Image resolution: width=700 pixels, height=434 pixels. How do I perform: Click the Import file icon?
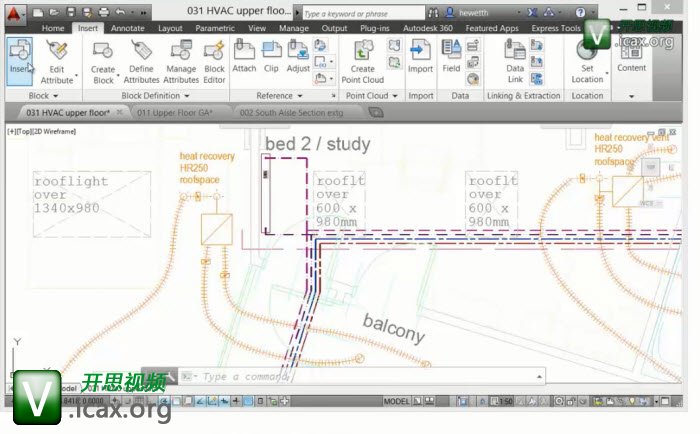point(420,52)
